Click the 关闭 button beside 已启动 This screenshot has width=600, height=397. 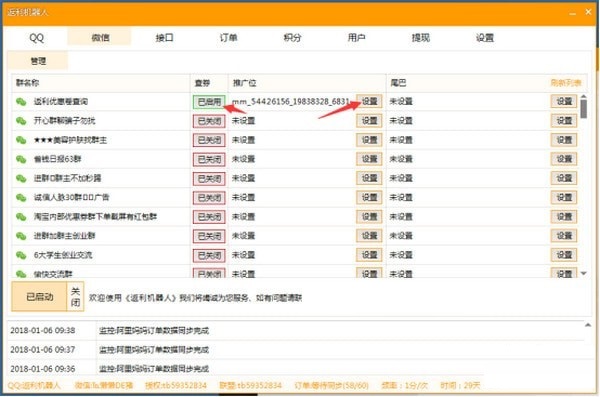(x=75, y=297)
